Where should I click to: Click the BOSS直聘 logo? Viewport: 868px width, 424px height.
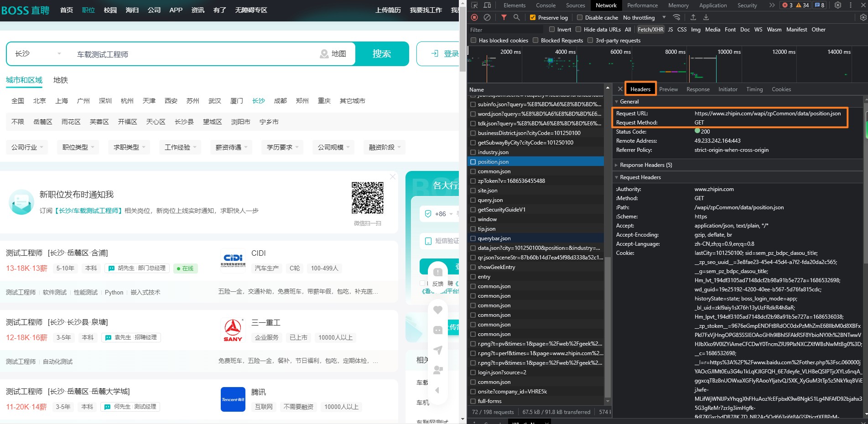(x=25, y=10)
